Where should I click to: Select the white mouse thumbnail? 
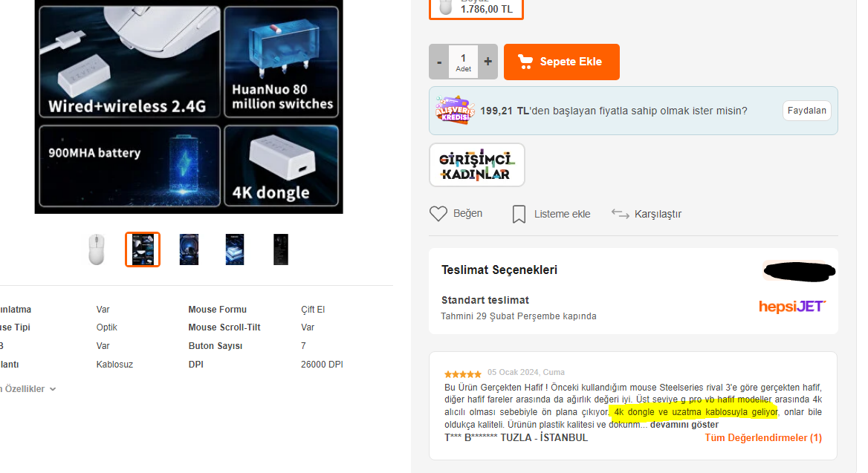point(97,249)
